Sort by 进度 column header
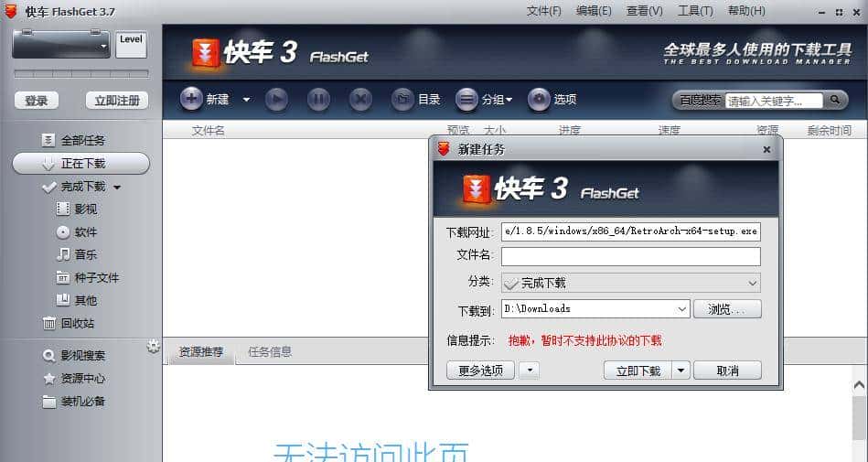Viewport: 868px width, 462px height. coord(570,131)
